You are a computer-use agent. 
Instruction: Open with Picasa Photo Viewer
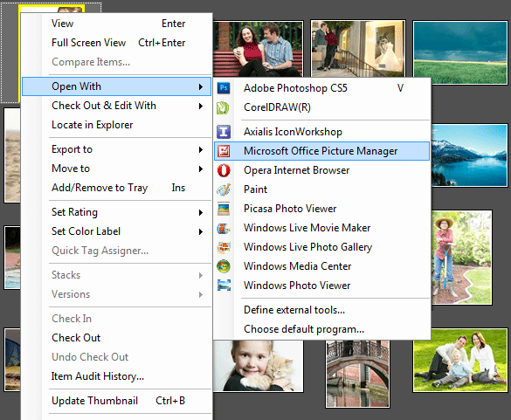pos(321,209)
